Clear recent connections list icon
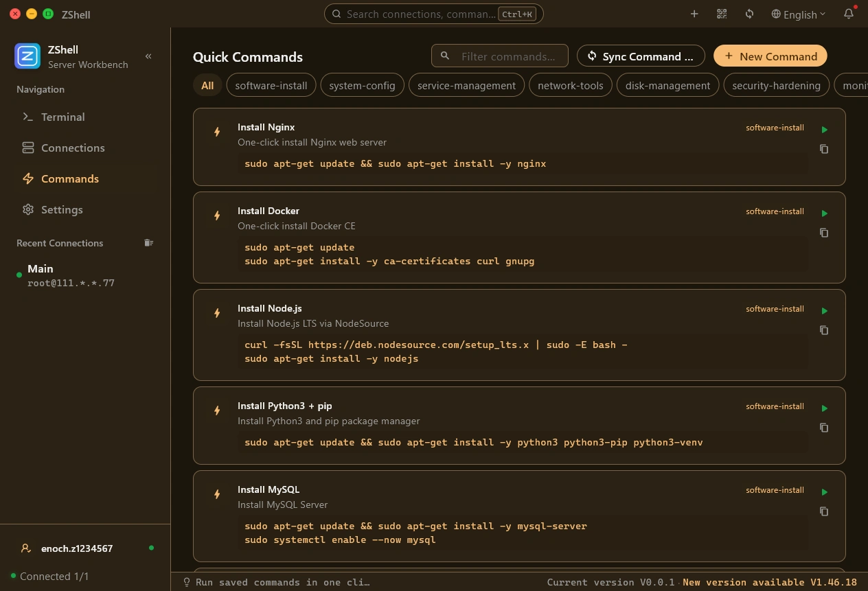This screenshot has width=868, height=591. [x=148, y=243]
